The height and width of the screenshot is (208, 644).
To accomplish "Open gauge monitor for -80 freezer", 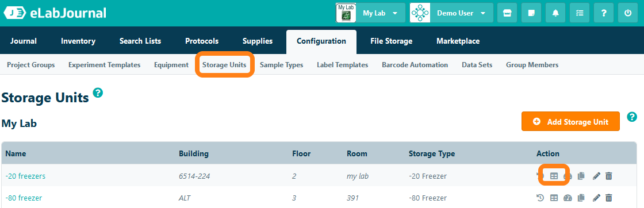I will [568, 198].
